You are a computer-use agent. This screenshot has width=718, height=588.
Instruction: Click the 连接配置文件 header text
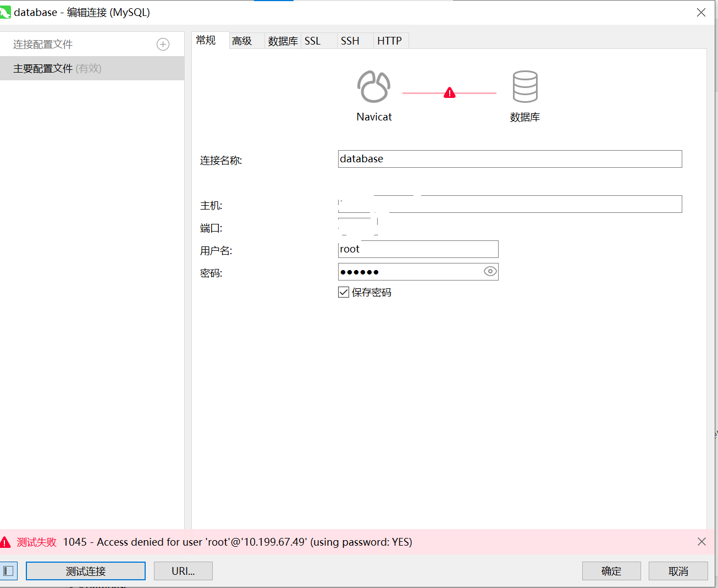[x=43, y=45]
